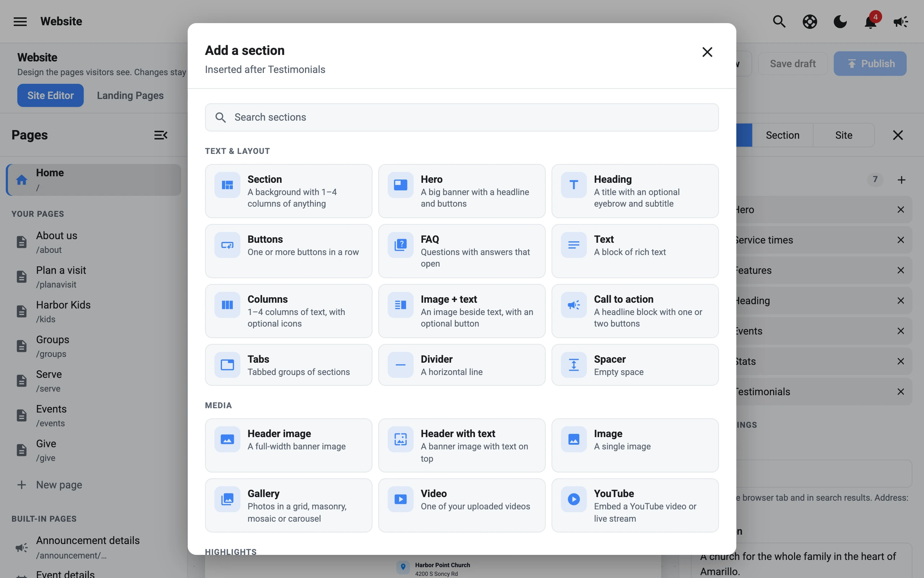Screen dimensions: 924x578
Task: Collapse the Pages panel
Action: point(161,135)
